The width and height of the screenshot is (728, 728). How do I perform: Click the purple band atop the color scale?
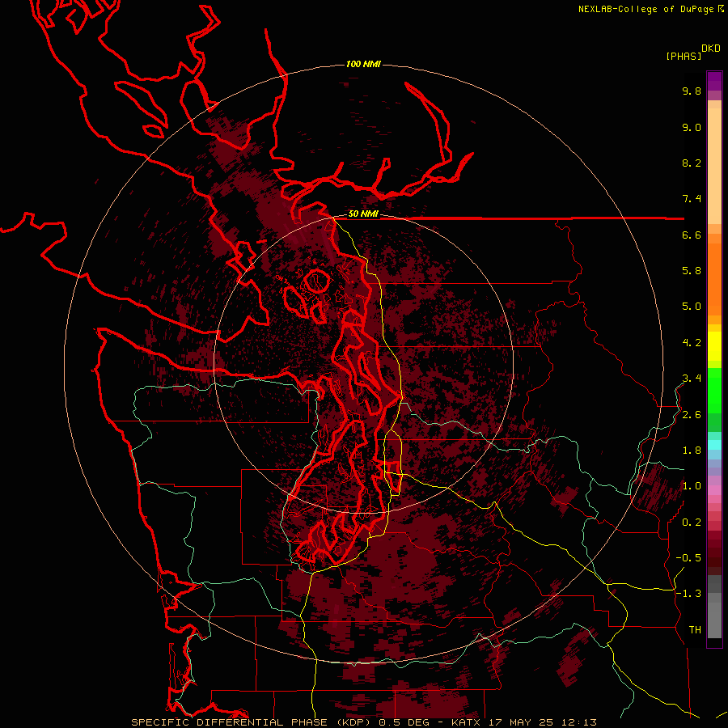(714, 81)
